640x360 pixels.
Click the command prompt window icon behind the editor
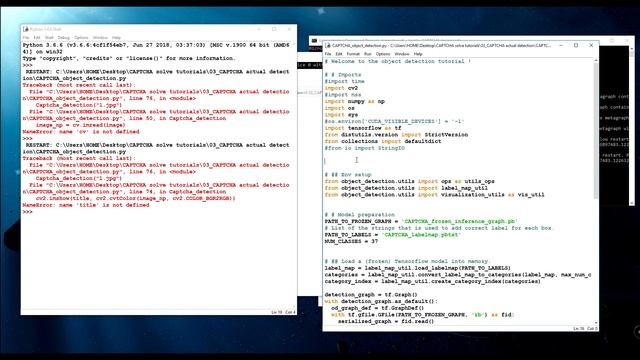[x=314, y=40]
